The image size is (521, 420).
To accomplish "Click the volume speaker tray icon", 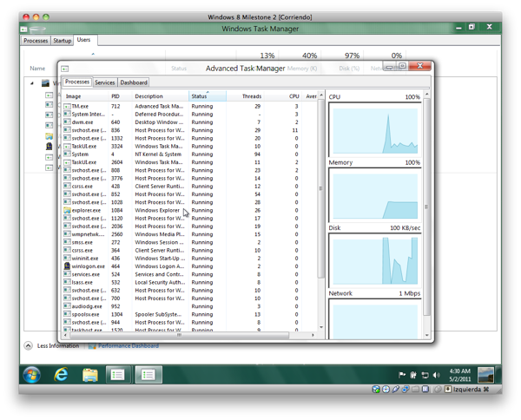I will click(436, 375).
